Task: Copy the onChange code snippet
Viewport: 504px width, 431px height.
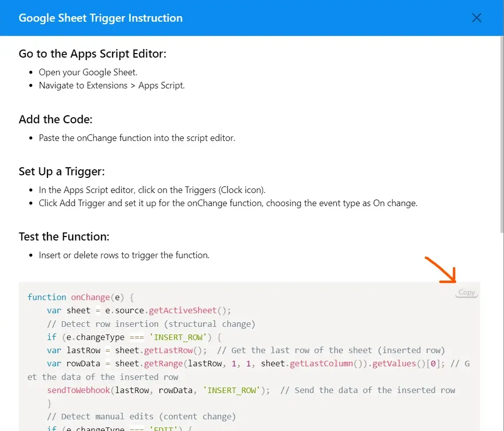Action: [x=466, y=293]
